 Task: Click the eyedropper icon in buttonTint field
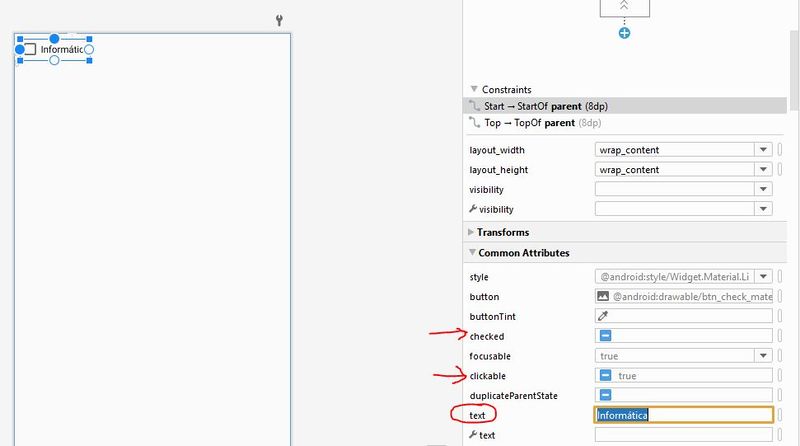[x=603, y=316]
